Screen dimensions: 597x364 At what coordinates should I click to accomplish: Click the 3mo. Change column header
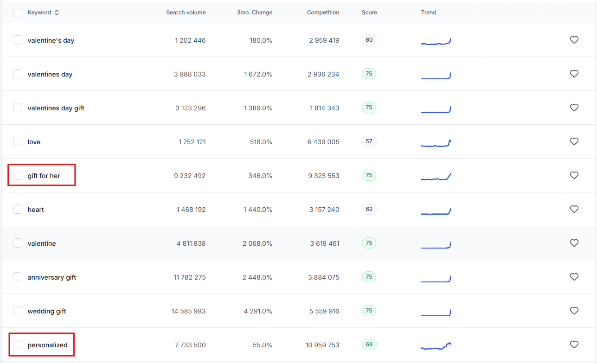pos(254,13)
